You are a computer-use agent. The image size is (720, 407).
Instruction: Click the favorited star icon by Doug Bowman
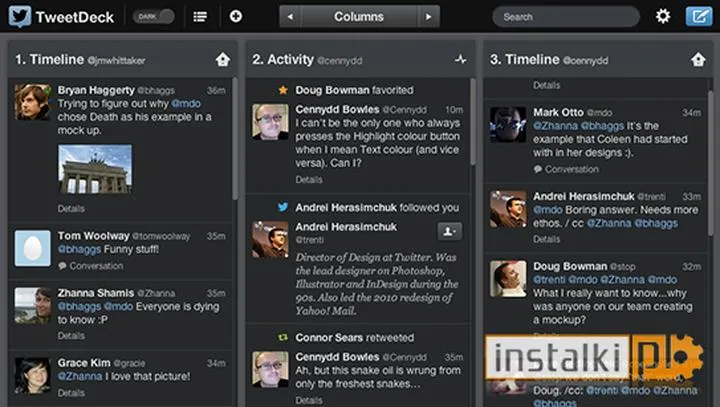283,90
